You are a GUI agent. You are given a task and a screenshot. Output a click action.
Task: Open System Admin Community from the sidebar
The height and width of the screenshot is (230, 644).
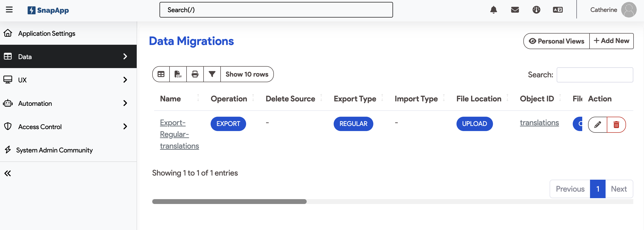pyautogui.click(x=54, y=150)
